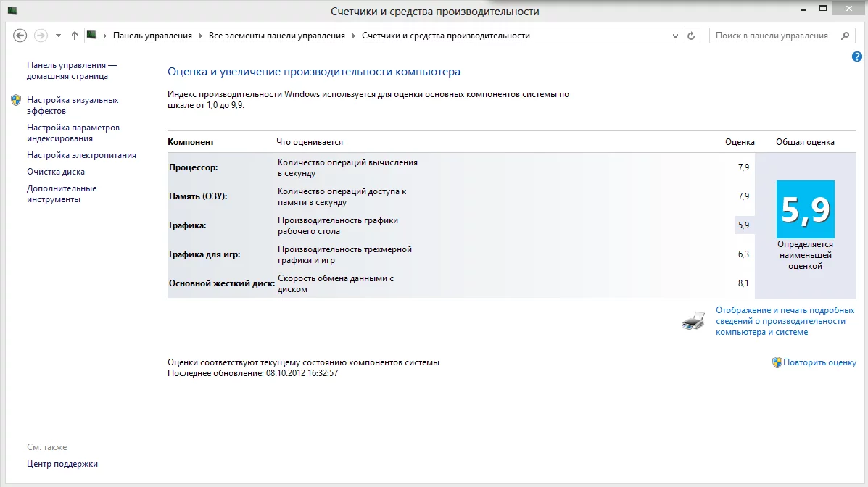Open recent locations dropdown arrow
The height and width of the screenshot is (487, 868).
[58, 36]
